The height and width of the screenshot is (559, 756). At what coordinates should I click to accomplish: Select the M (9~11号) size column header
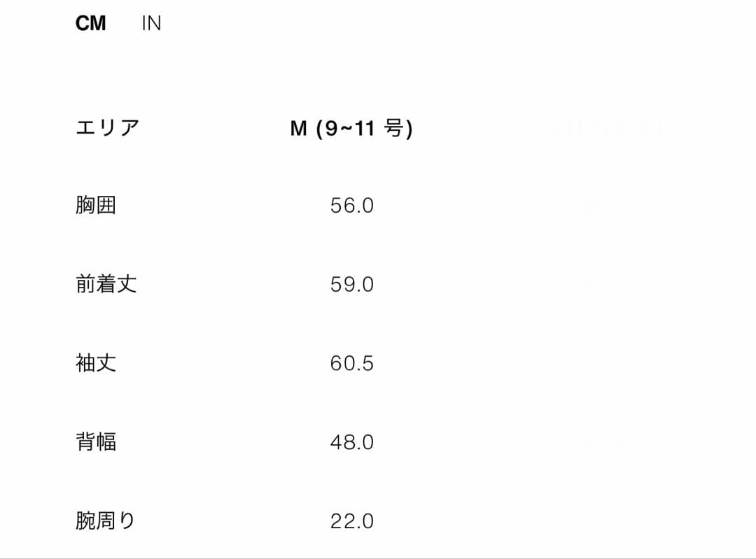click(350, 127)
